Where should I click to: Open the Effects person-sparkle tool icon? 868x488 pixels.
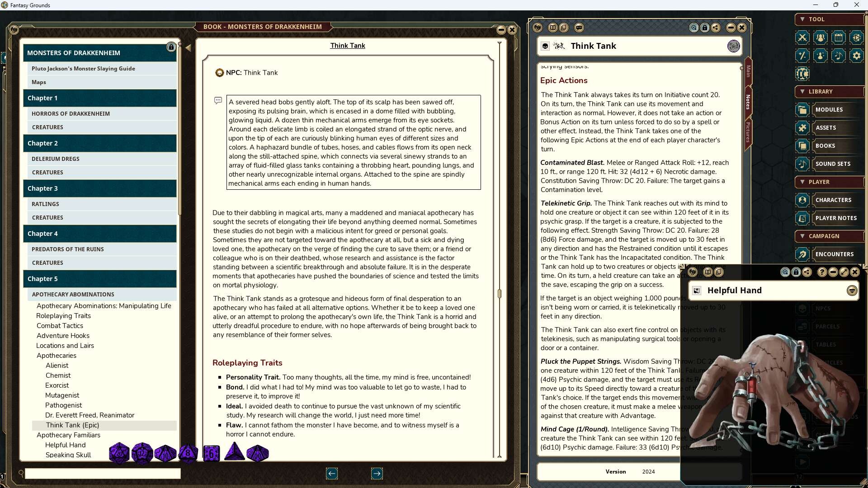point(820,56)
